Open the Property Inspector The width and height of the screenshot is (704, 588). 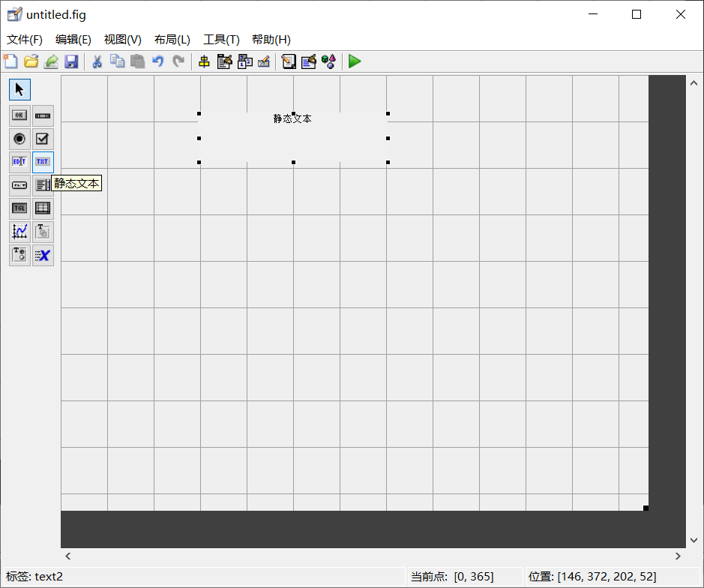(x=309, y=61)
